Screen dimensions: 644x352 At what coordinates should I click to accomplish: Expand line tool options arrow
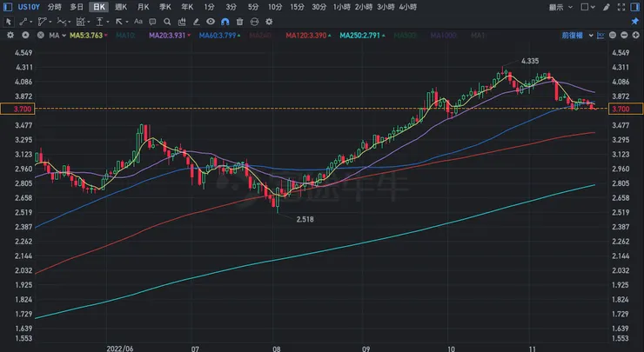tap(31, 22)
